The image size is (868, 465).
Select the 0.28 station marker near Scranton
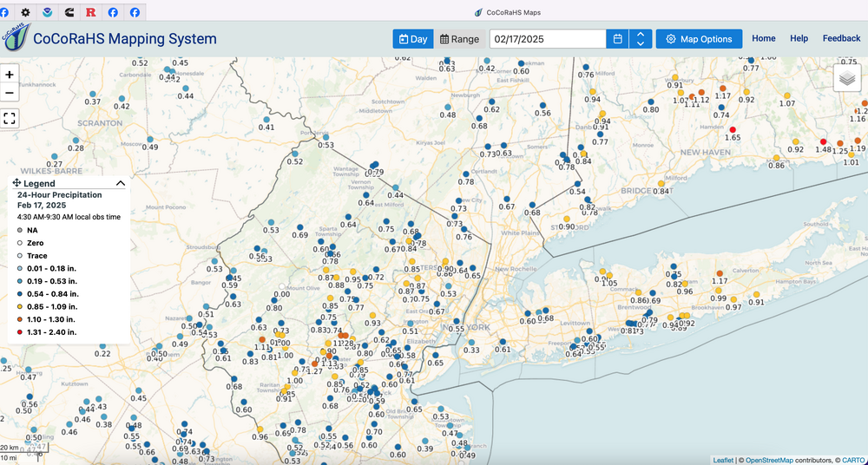pyautogui.click(x=76, y=141)
